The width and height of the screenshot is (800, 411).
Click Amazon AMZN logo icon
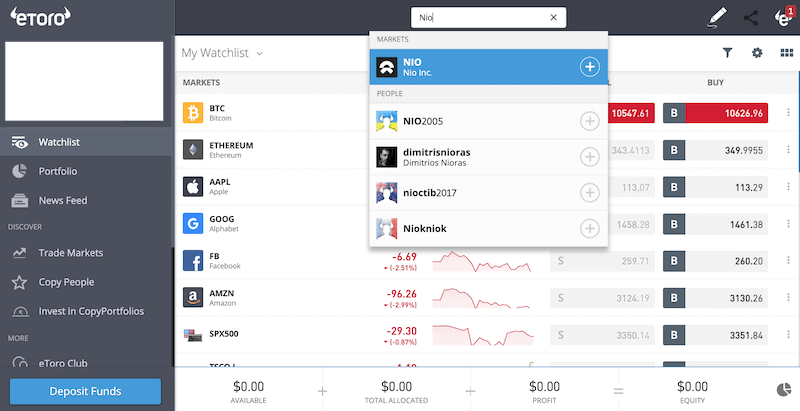(193, 298)
